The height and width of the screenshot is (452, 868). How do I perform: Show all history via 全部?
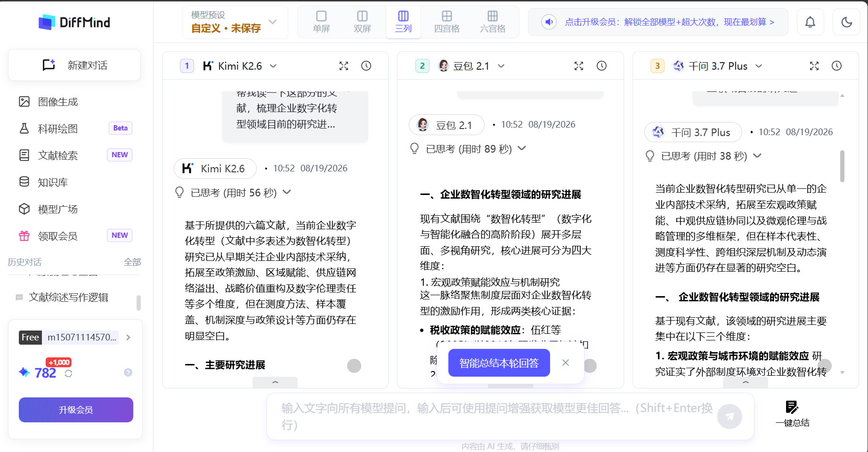tap(132, 262)
